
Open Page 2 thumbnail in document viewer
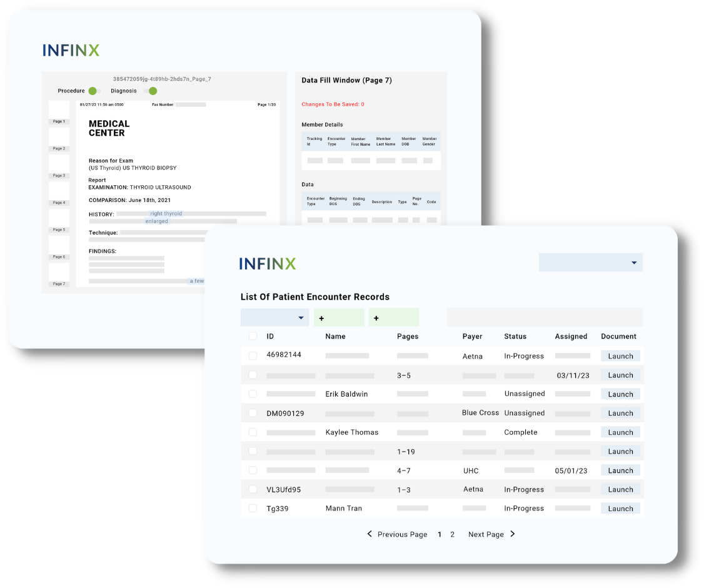point(59,139)
